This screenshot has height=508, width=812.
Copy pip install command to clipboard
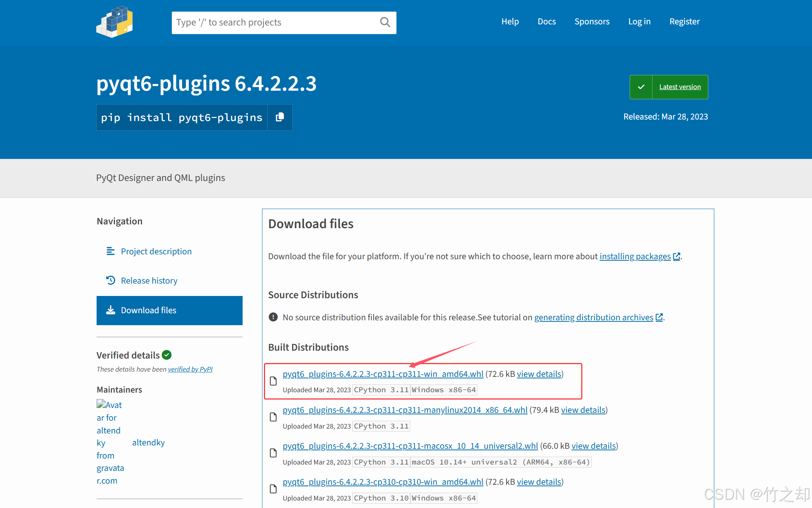tap(280, 117)
